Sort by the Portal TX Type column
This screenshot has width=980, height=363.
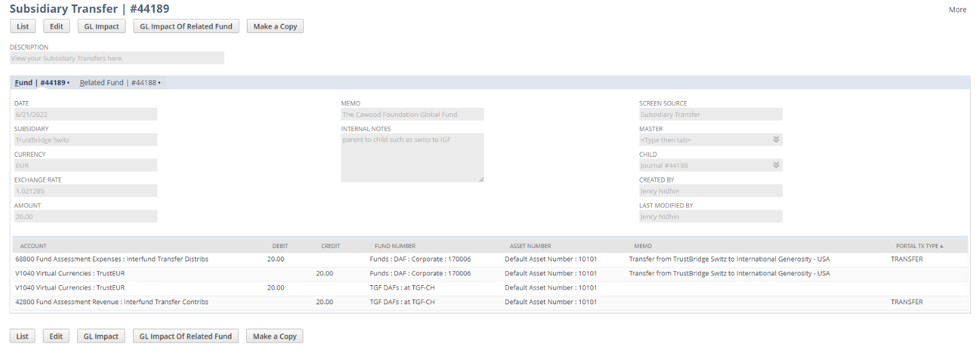(x=919, y=246)
